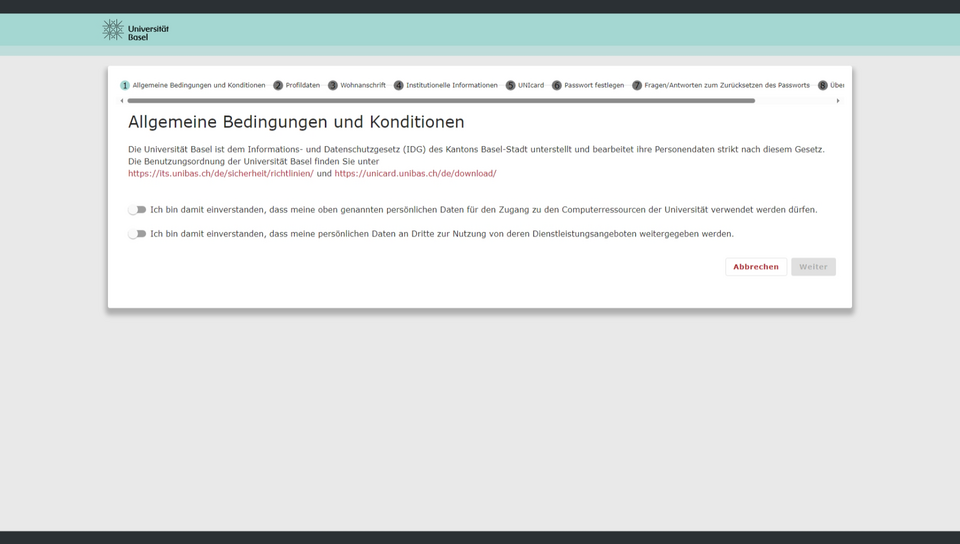Enable consent toggle for Computerressourcen data use

tap(137, 210)
